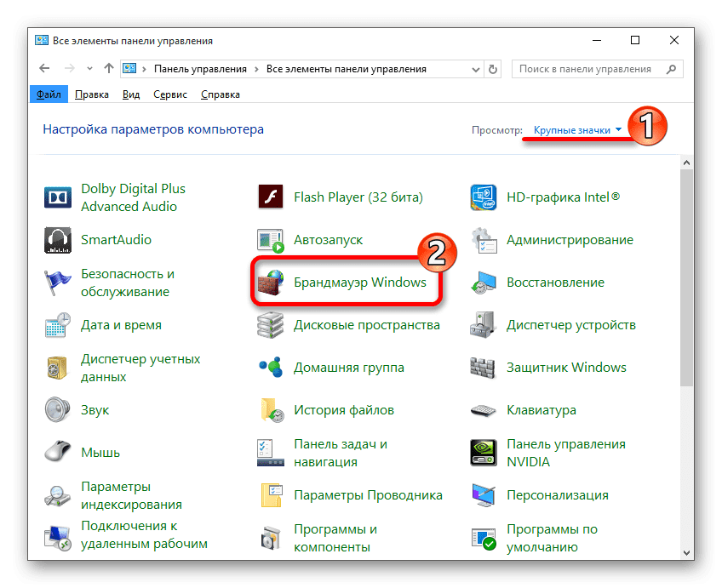Open the Файл menu

pyautogui.click(x=49, y=94)
